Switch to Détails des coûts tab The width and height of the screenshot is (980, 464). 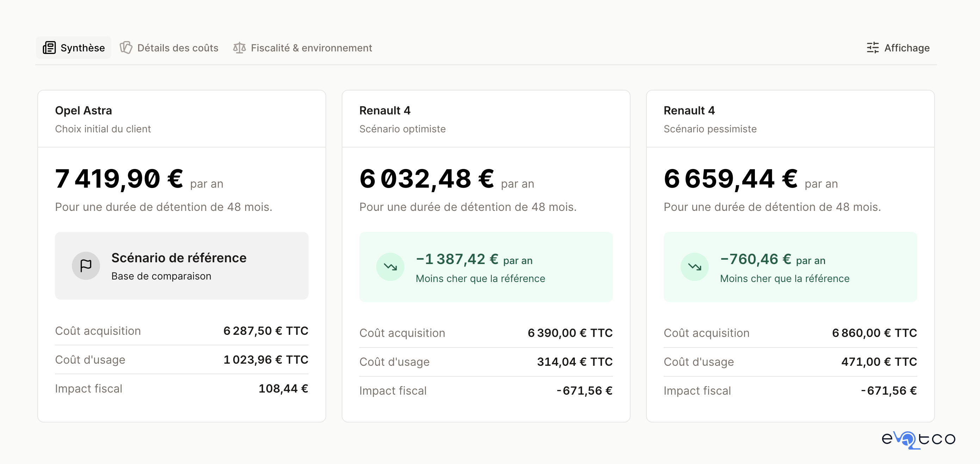(169, 48)
